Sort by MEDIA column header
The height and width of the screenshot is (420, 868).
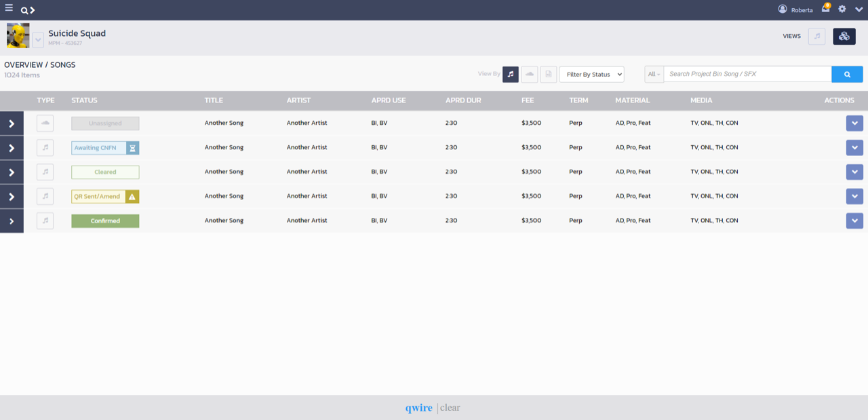point(701,100)
